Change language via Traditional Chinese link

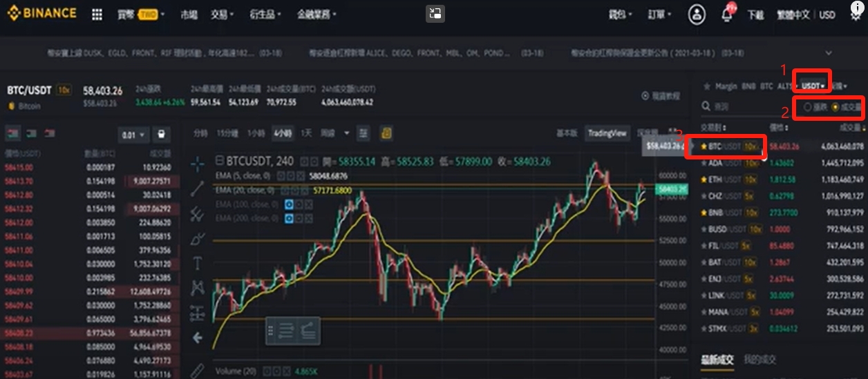point(794,14)
